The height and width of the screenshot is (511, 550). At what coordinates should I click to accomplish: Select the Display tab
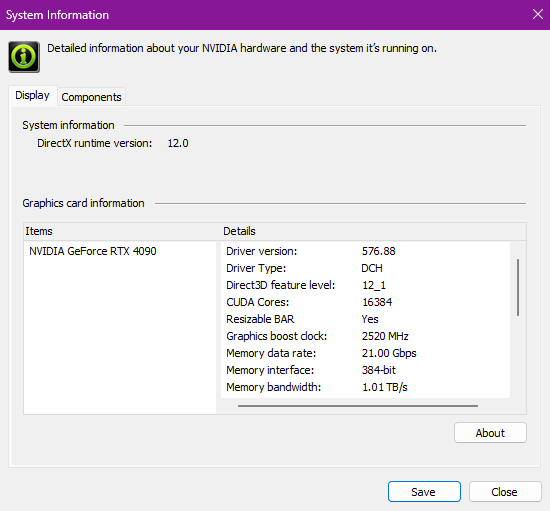pos(32,95)
